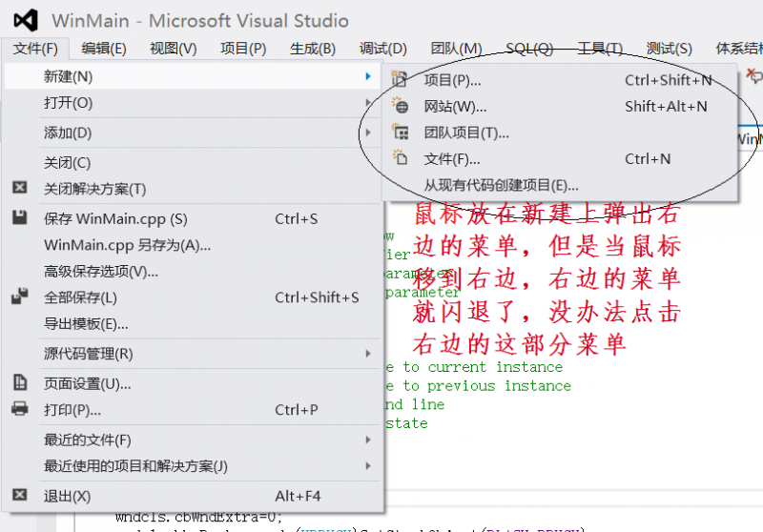Click 'to current instance' comment in editor
Viewport: 763px width, 532px height.
point(483,367)
